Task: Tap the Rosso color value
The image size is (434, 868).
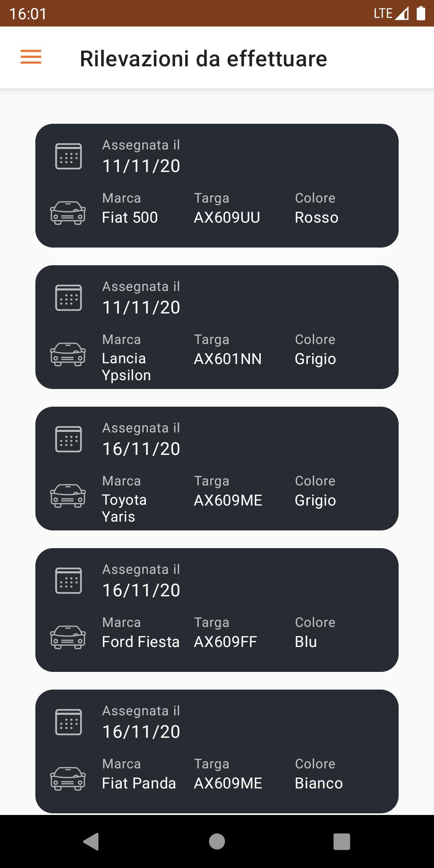Action: pos(317,217)
